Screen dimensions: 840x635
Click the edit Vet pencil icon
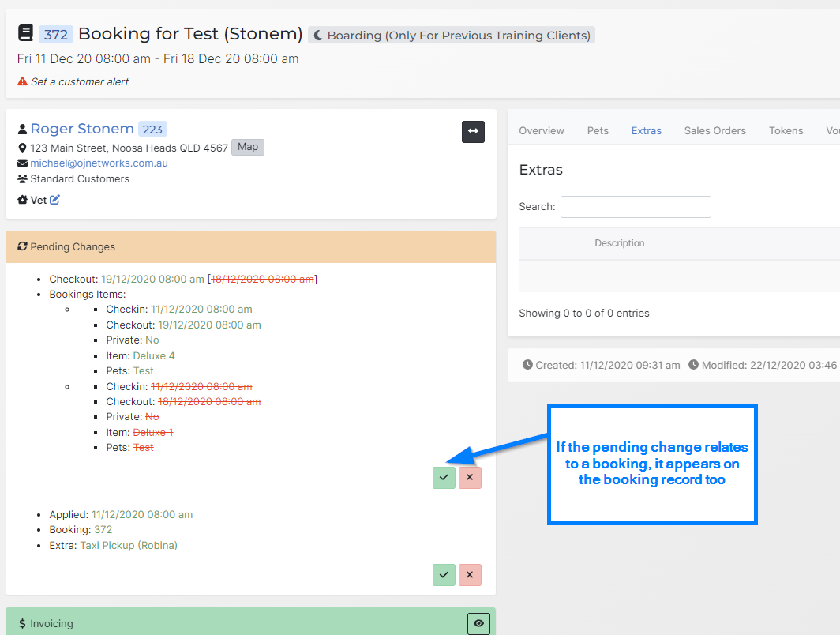54,200
